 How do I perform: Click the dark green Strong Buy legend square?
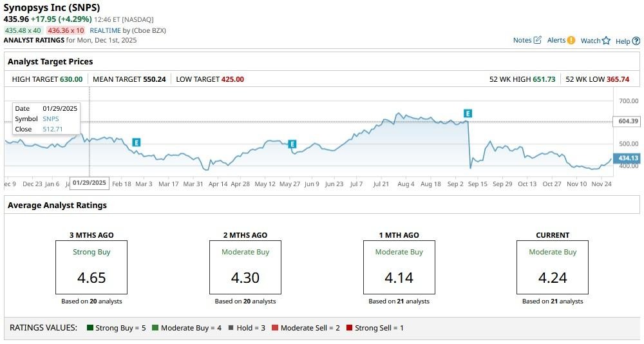tap(90, 328)
